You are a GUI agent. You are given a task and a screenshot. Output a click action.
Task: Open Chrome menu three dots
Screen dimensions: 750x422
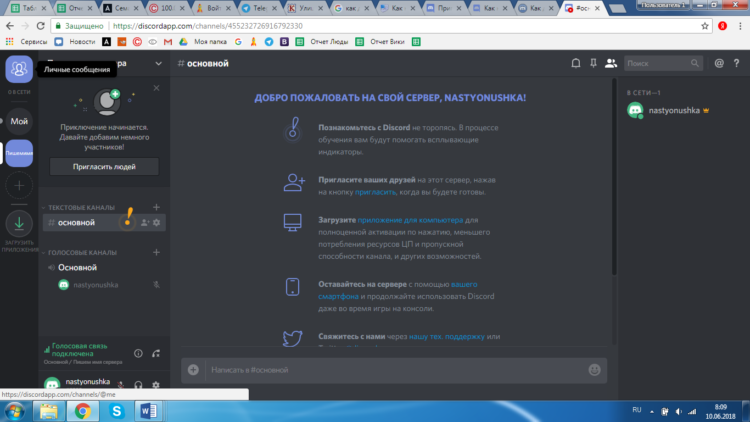[740, 26]
